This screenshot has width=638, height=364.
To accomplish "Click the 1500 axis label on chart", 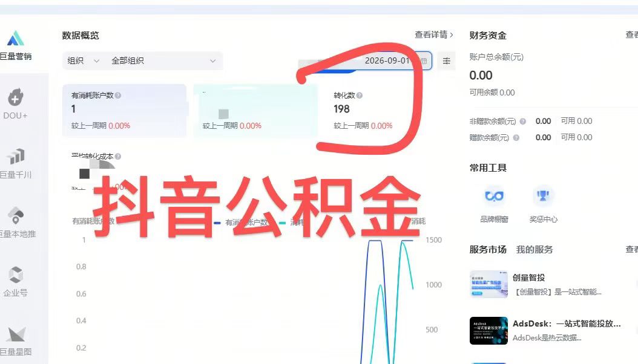I will pos(434,239).
